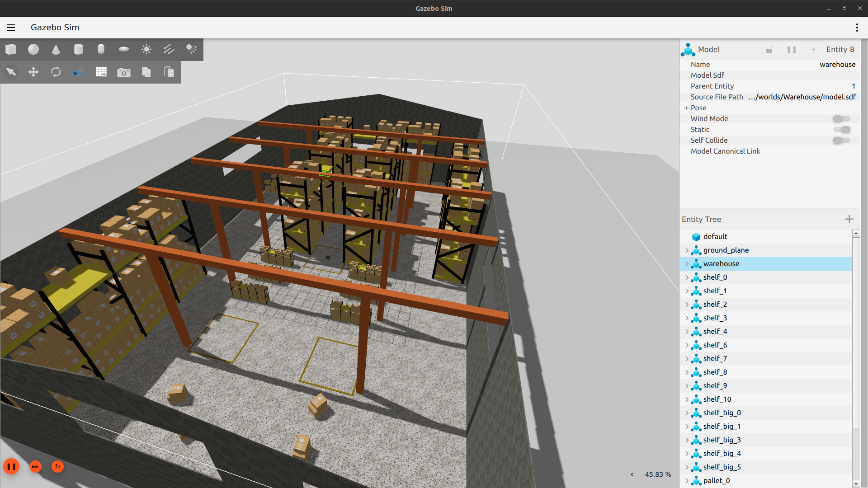Select the Rotate mode tool

56,72
